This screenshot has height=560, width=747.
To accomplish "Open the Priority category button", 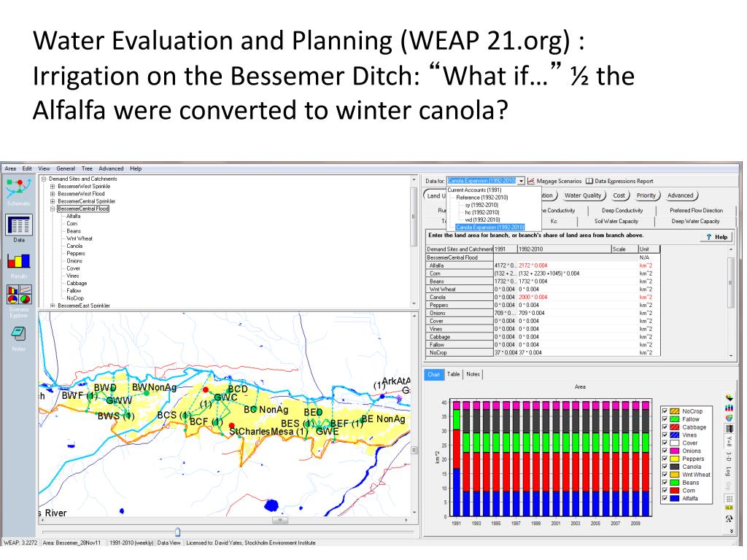I will click(x=646, y=195).
